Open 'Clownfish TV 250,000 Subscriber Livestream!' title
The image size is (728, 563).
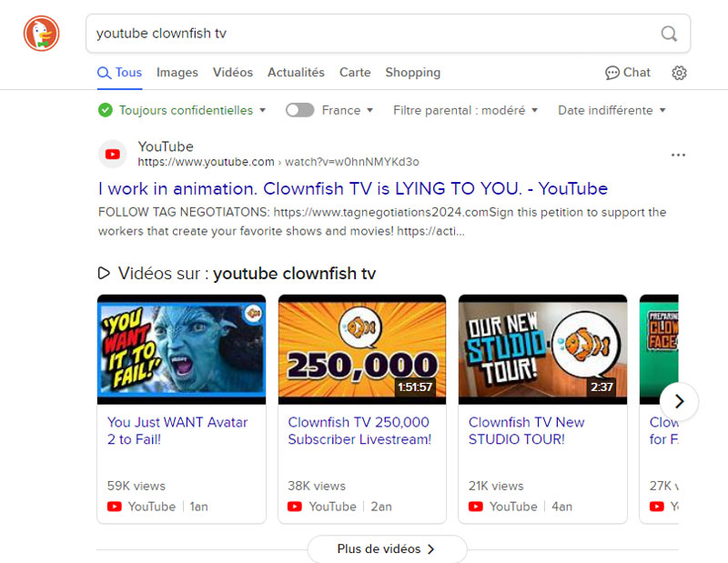(359, 431)
